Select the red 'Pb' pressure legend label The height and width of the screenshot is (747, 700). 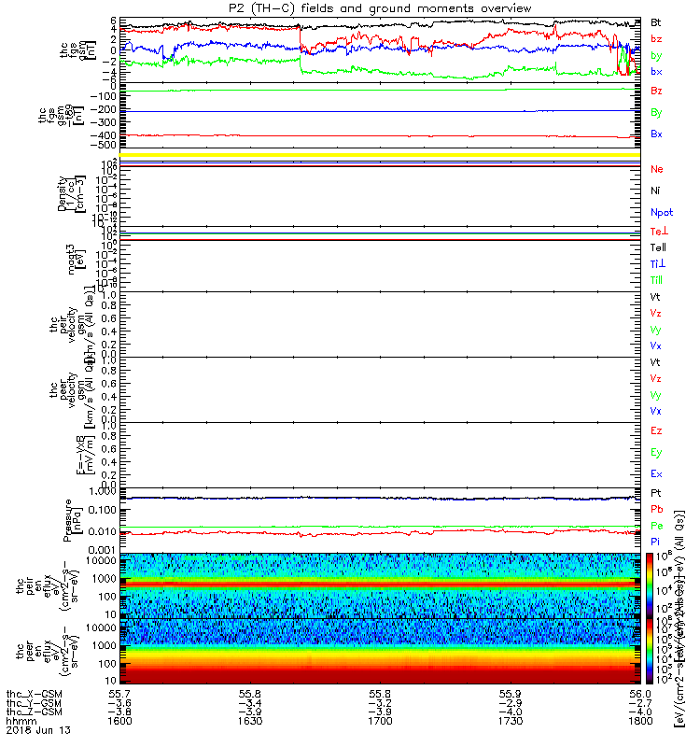pyautogui.click(x=657, y=509)
